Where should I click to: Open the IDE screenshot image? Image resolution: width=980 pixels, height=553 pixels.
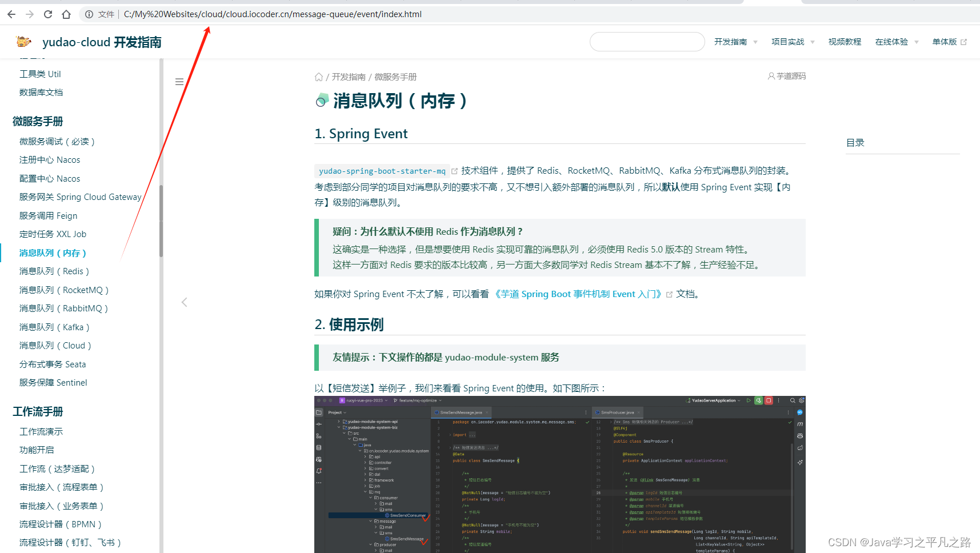(x=560, y=474)
